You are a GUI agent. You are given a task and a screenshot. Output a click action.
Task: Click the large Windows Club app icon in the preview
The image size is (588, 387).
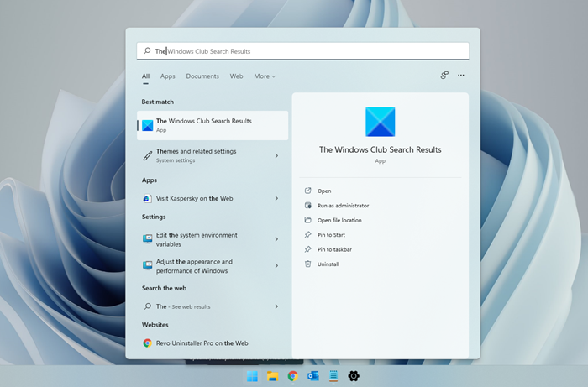tap(380, 122)
